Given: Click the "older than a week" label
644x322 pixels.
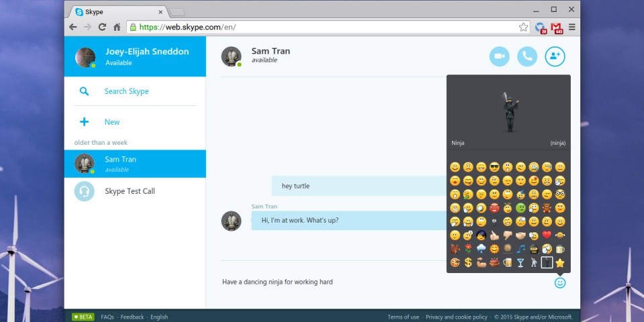Looking at the screenshot, I should (101, 142).
